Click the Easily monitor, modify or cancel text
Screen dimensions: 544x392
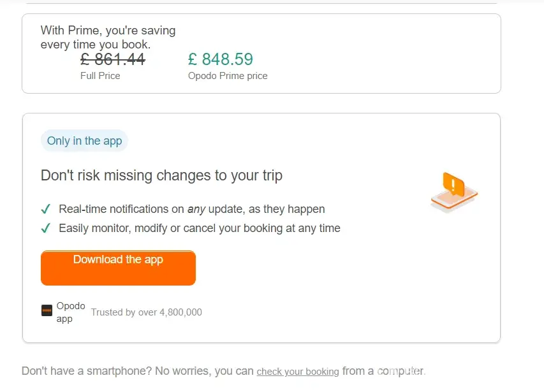tap(200, 228)
